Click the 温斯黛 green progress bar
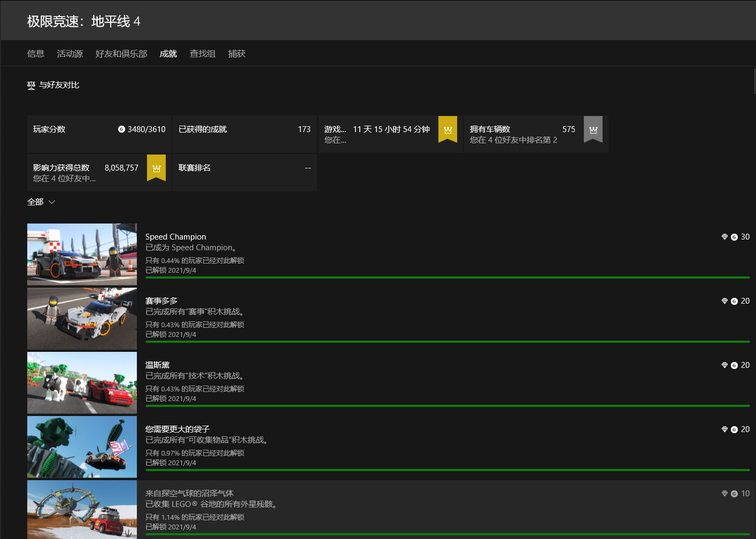Screen dimensions: 756x539 [448, 406]
